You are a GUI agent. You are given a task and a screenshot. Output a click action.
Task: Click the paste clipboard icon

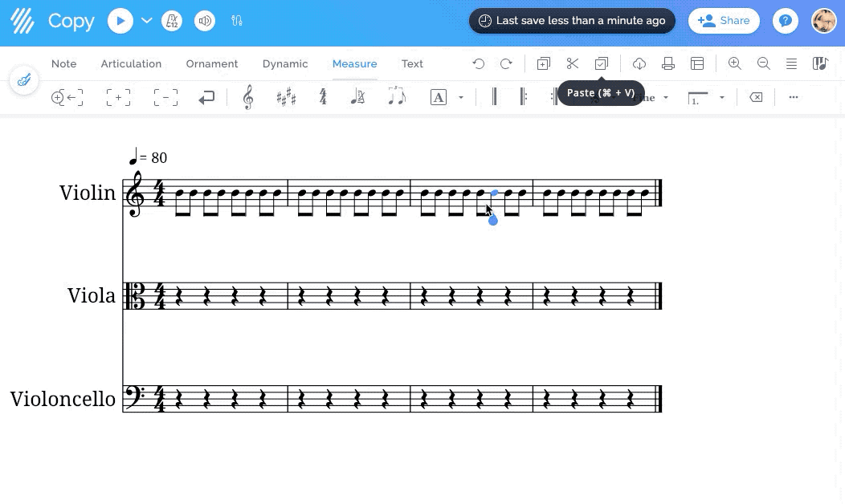coord(602,63)
